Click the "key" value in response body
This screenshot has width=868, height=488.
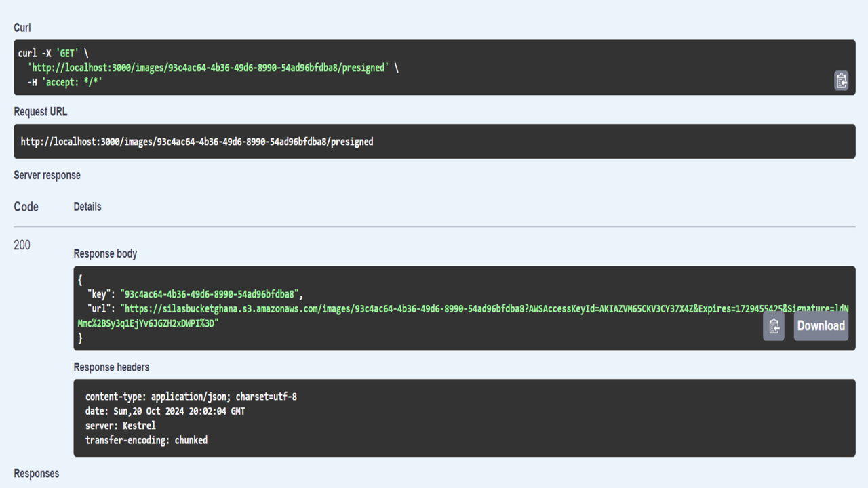tap(210, 294)
